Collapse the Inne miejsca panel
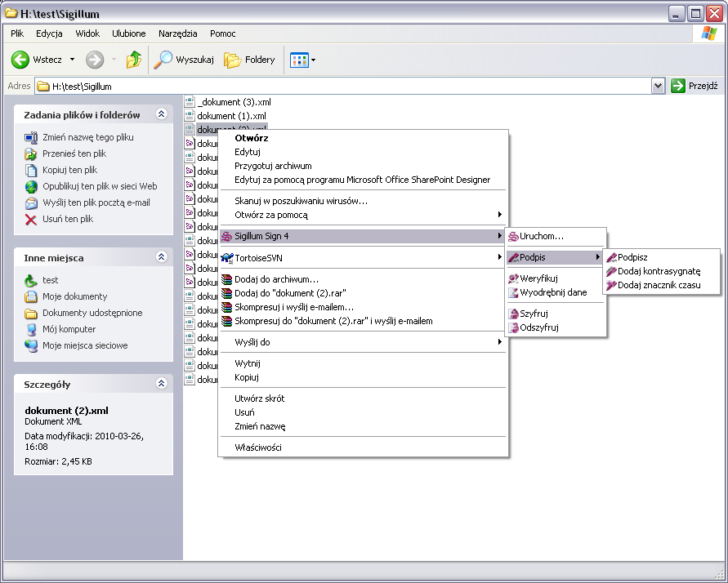728x583 pixels. 162,257
